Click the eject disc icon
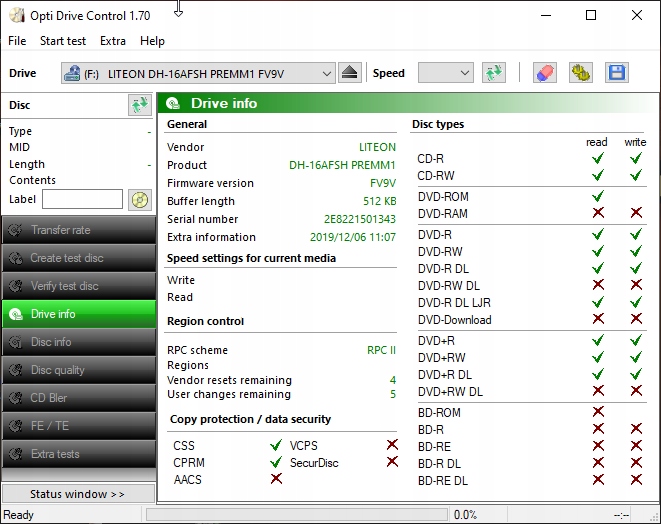The image size is (661, 524). tap(349, 73)
